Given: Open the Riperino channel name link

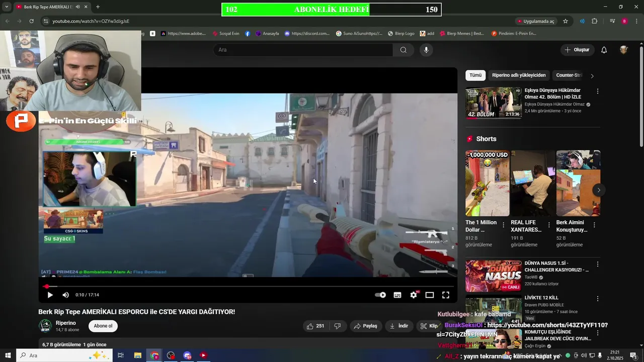Looking at the screenshot, I should tap(66, 323).
